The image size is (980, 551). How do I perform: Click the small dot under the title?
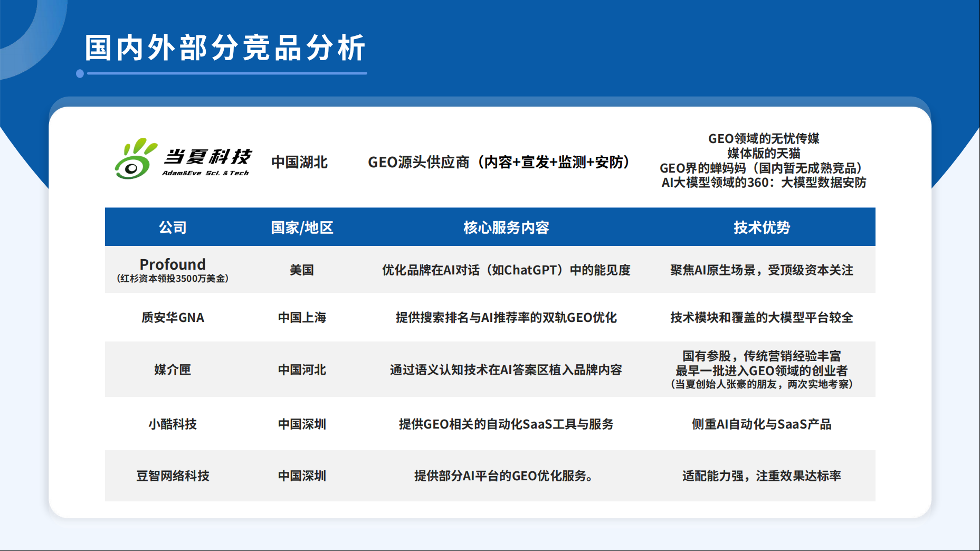coord(80,73)
